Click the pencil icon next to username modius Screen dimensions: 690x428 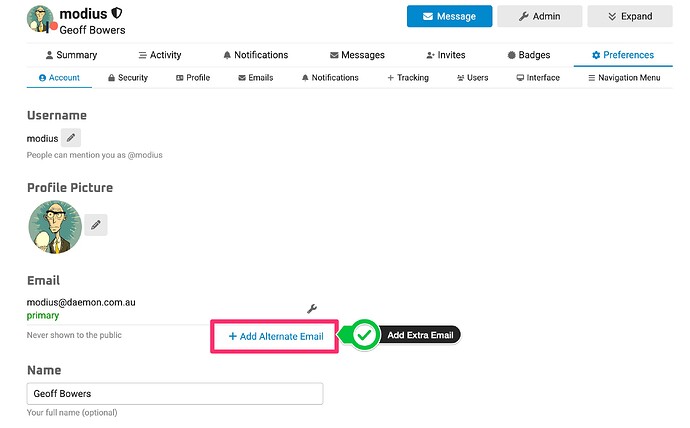[71, 138]
